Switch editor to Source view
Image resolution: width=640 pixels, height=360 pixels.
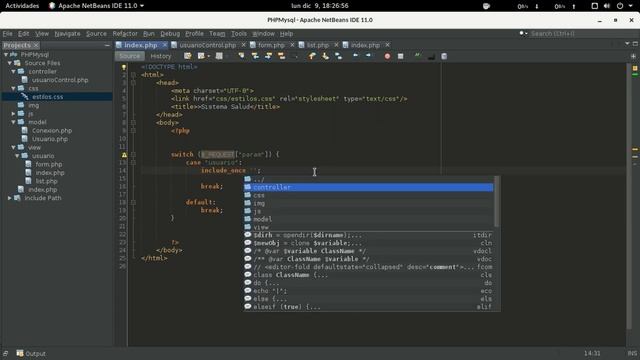(x=129, y=56)
